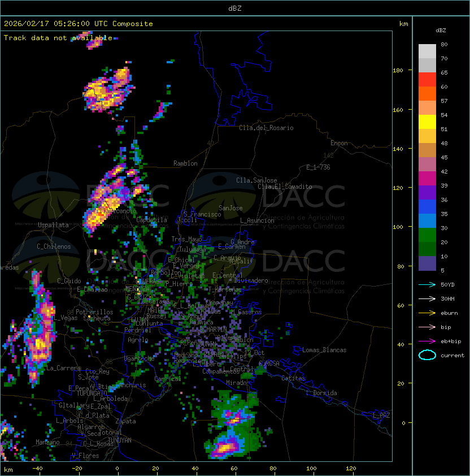
Task: Click the '-40' tick on the horizontal km axis
Action: pyautogui.click(x=37, y=469)
